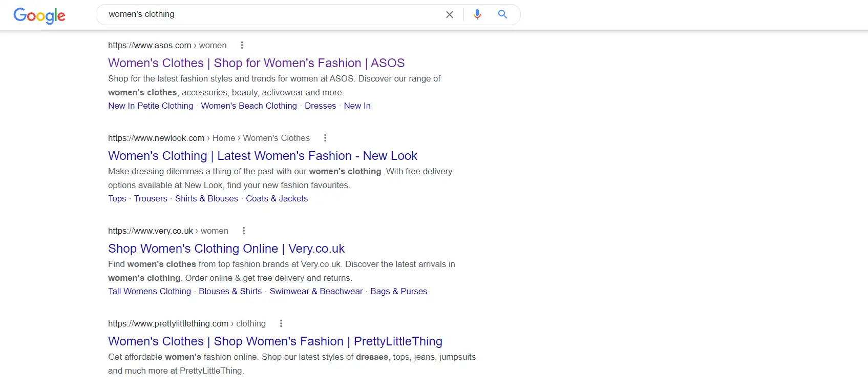Open the New In sitelink under ASOS

point(357,106)
